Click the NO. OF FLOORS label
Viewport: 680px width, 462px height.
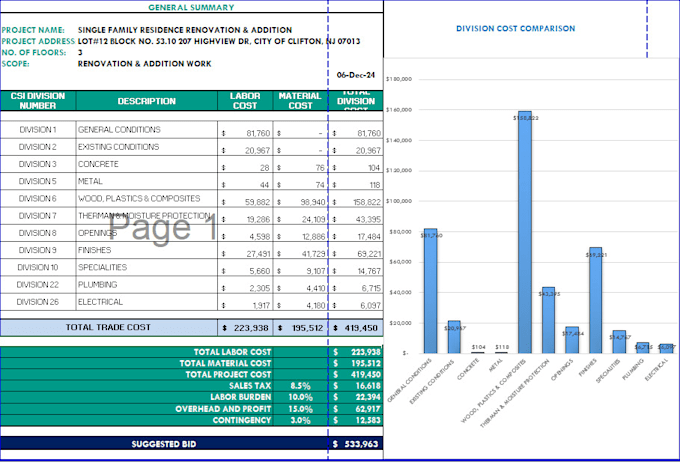pyautogui.click(x=34, y=52)
